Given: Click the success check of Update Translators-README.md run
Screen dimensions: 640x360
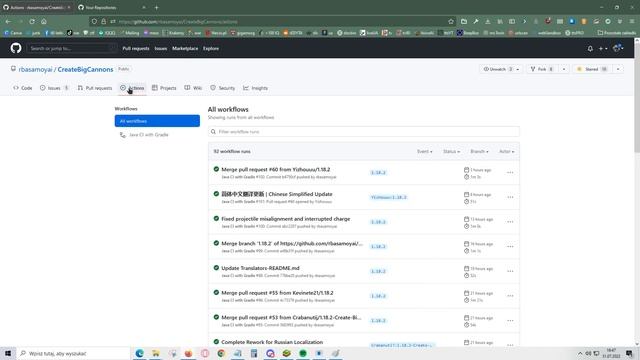Looking at the screenshot, I should point(216,268).
